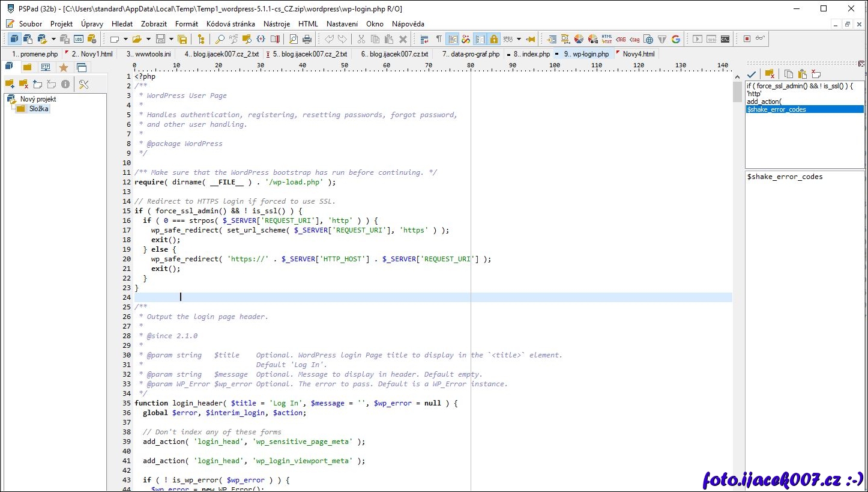Screen dimensions: 868x492
Task: Click the scissors Cut icon
Action: 361,39
